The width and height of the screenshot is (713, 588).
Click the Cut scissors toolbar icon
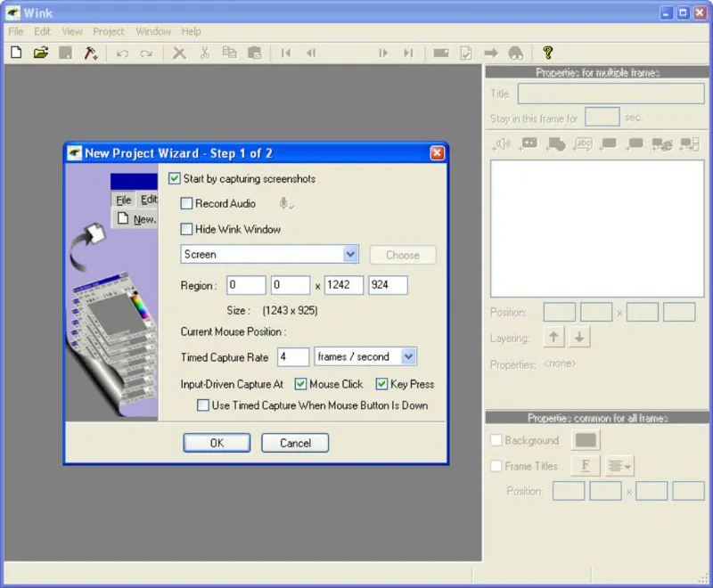205,53
